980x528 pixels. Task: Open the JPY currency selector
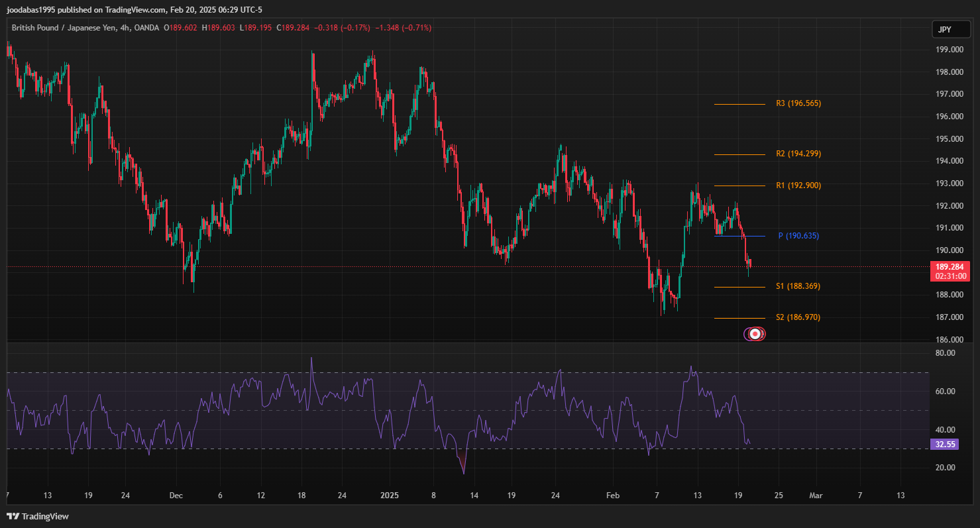[x=944, y=30]
